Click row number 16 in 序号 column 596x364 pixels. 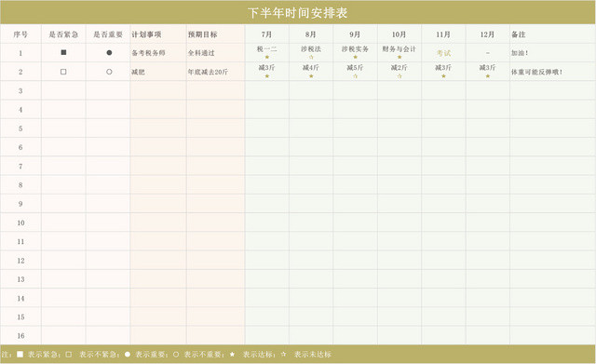20,336
